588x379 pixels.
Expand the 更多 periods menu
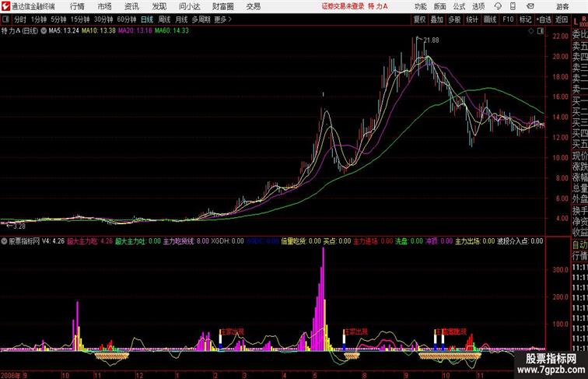click(222, 19)
